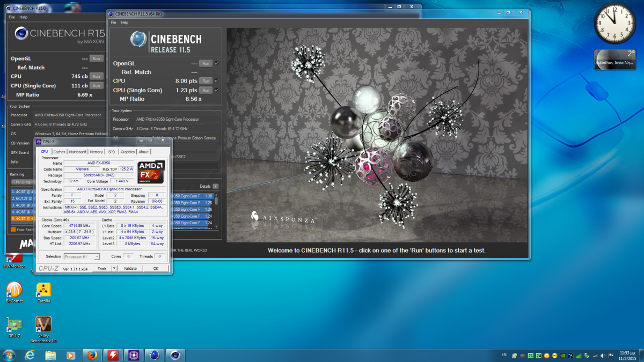Launch Internet Explorer from the taskbar
644x362 pixels.
(x=30, y=355)
